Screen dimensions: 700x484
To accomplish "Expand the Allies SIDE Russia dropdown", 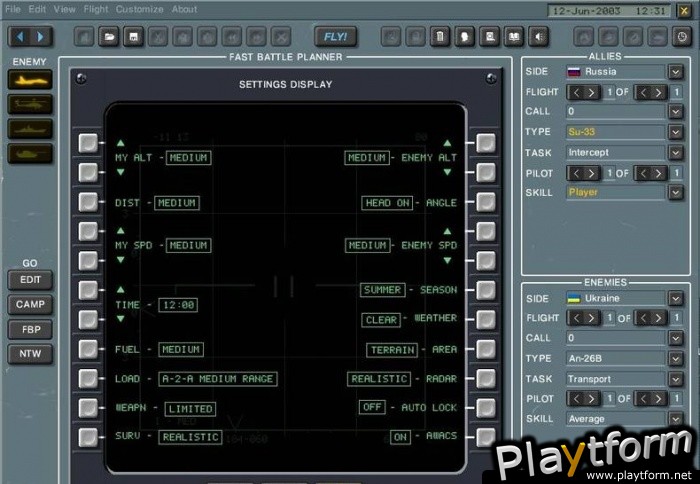I will [x=675, y=71].
